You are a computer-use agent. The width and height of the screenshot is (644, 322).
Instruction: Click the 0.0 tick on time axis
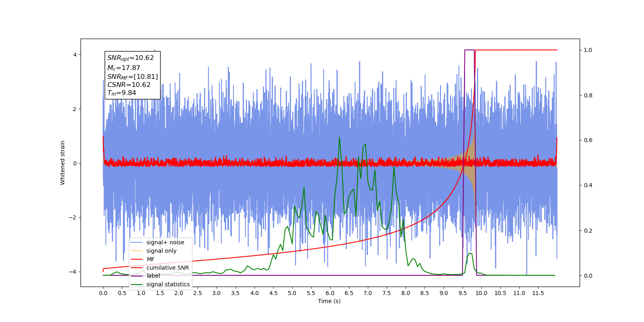[103, 293]
